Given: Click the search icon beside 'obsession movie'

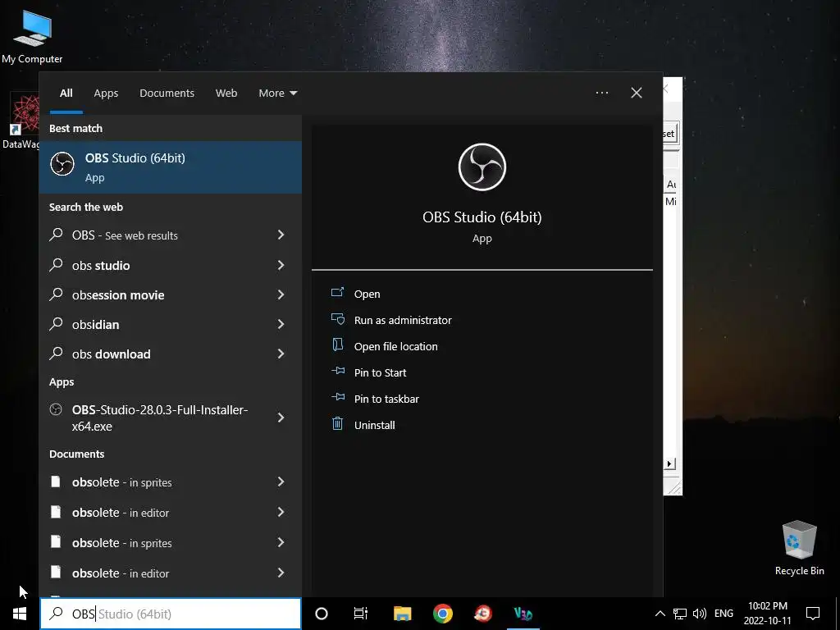Looking at the screenshot, I should coord(56,294).
